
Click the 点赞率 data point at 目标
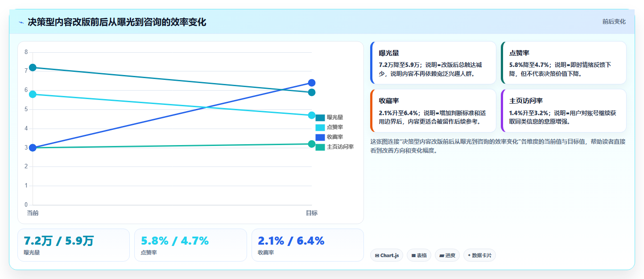[x=312, y=115]
